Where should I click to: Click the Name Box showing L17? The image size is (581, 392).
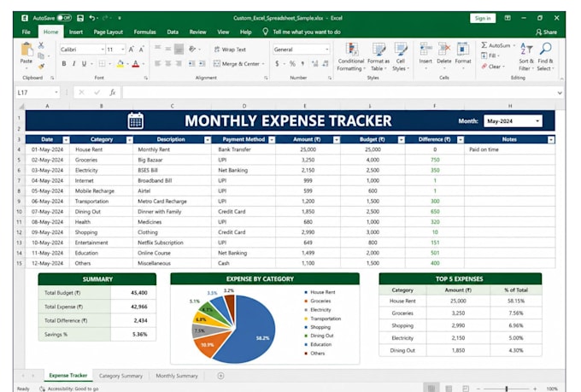point(37,92)
